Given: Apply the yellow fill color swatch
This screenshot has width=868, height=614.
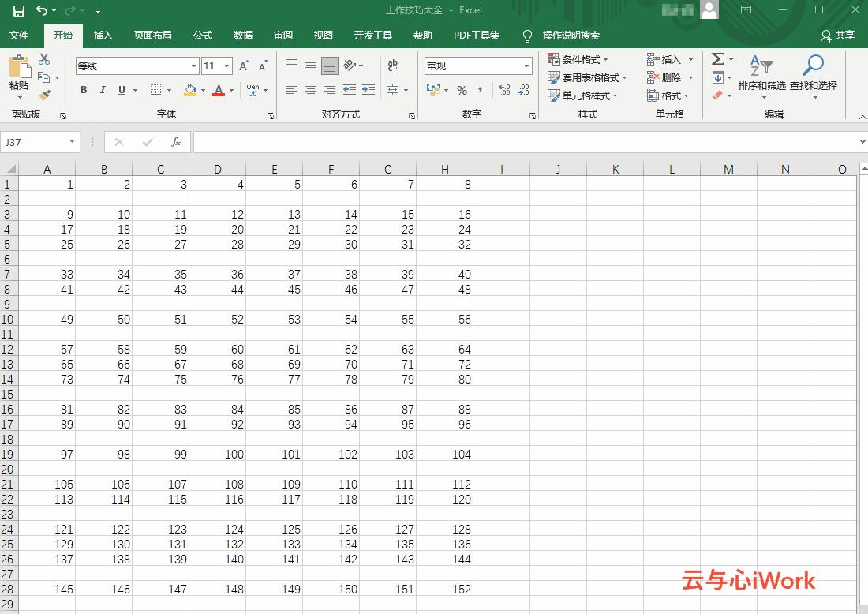Looking at the screenshot, I should (x=190, y=90).
